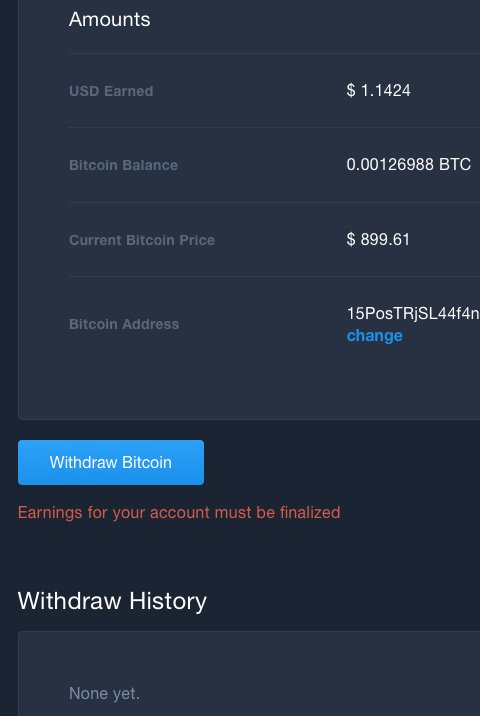Click the dollar sign before 899.61
Image resolution: width=480 pixels, height=716 pixels.
click(351, 239)
